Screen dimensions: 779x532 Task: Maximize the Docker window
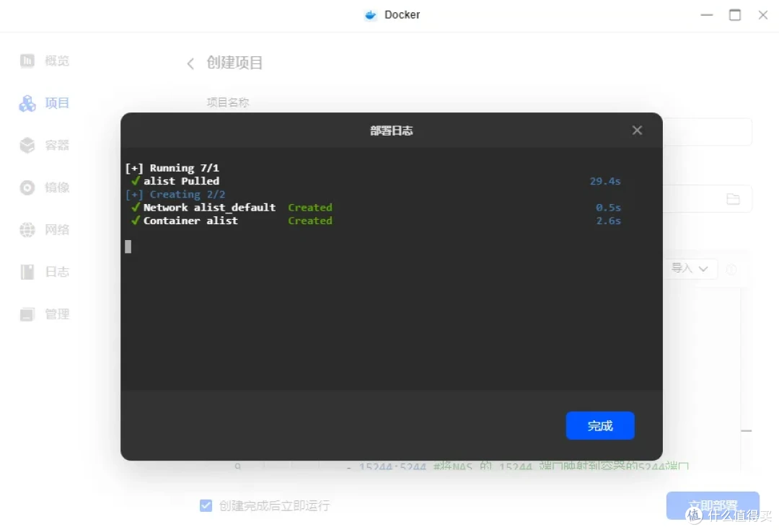[735, 15]
